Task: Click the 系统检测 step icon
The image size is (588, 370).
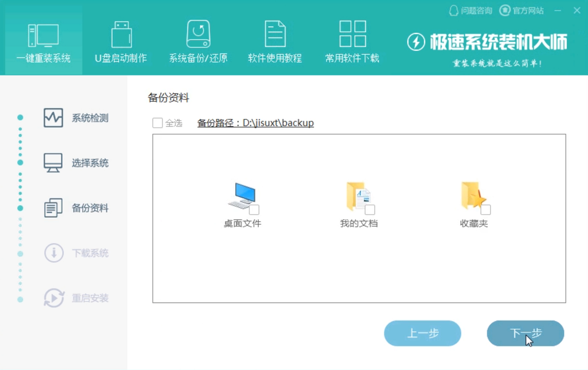Action: click(x=52, y=118)
